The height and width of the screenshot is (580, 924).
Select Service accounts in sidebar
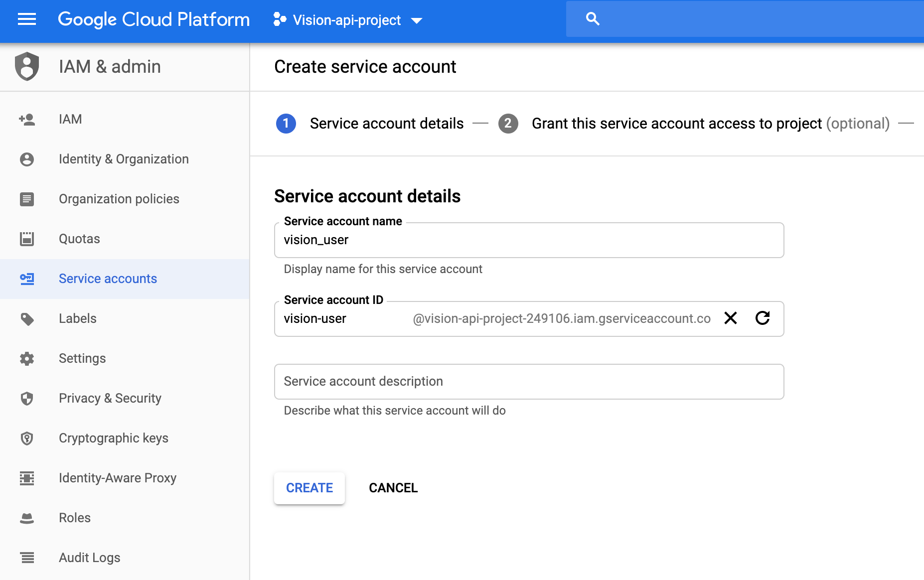125,279
